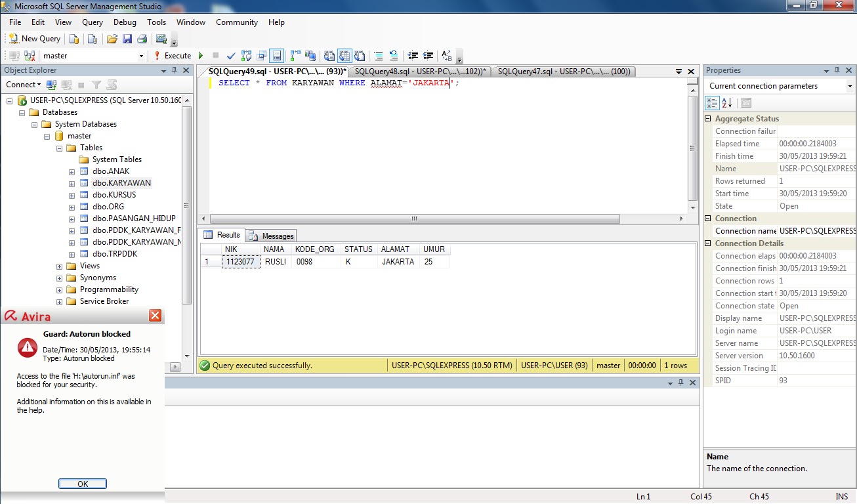
Task: Toggle the Categorized view in Properties
Action: (712, 102)
